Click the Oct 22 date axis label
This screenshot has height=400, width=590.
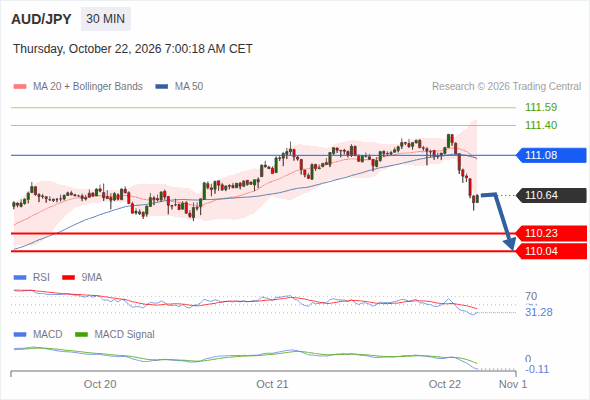point(445,384)
